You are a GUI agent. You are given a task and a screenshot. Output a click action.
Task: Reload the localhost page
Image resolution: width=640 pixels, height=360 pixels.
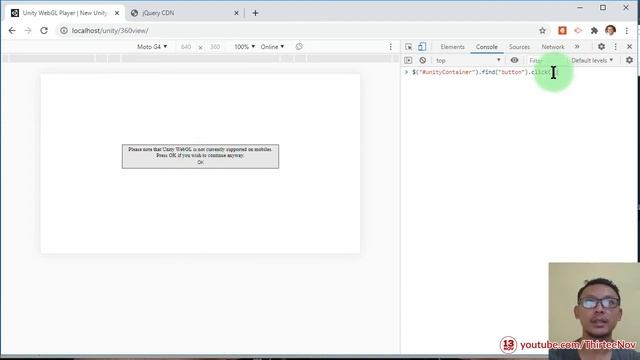(x=44, y=31)
